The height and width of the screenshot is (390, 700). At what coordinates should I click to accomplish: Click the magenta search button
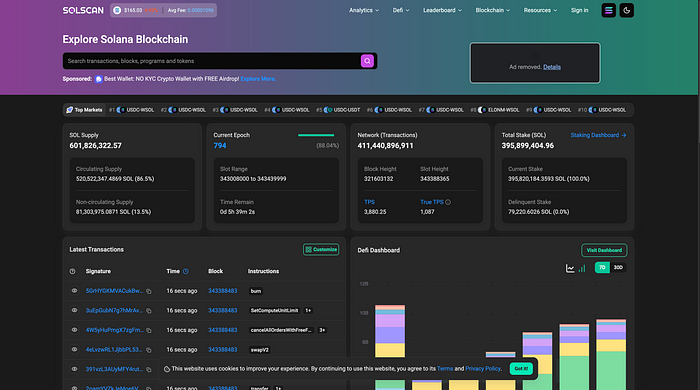coord(367,61)
